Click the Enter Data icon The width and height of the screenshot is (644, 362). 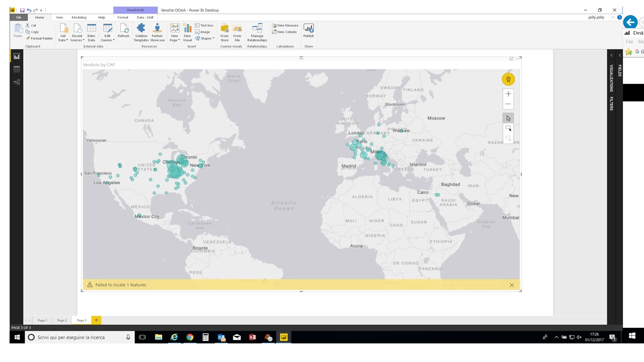92,33
